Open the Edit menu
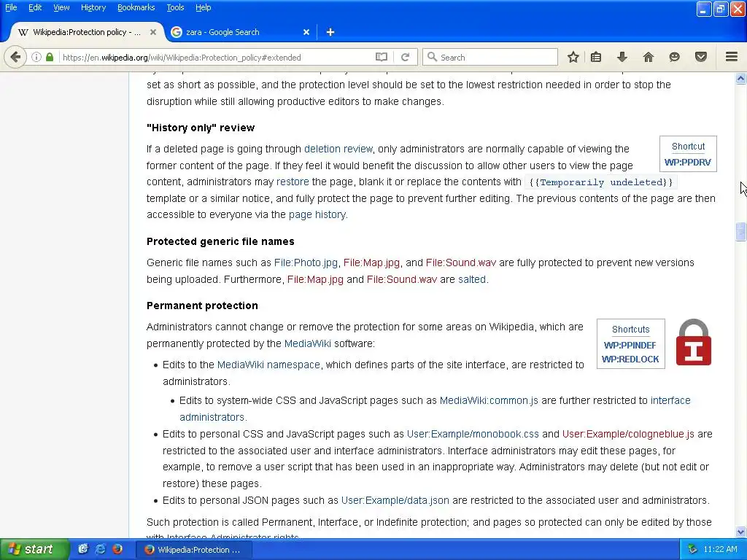The image size is (747, 560). coord(35,7)
